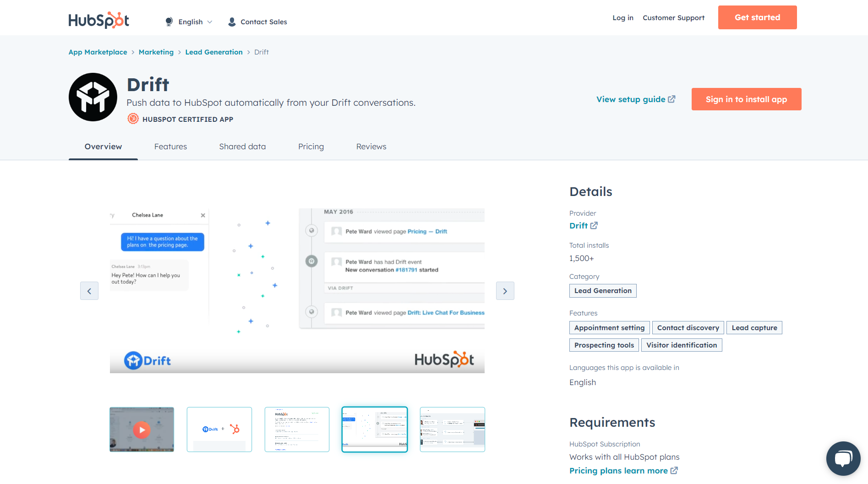Click the main carousel screenshot image
Image resolution: width=868 pixels, height=484 pixels.
[x=297, y=291]
